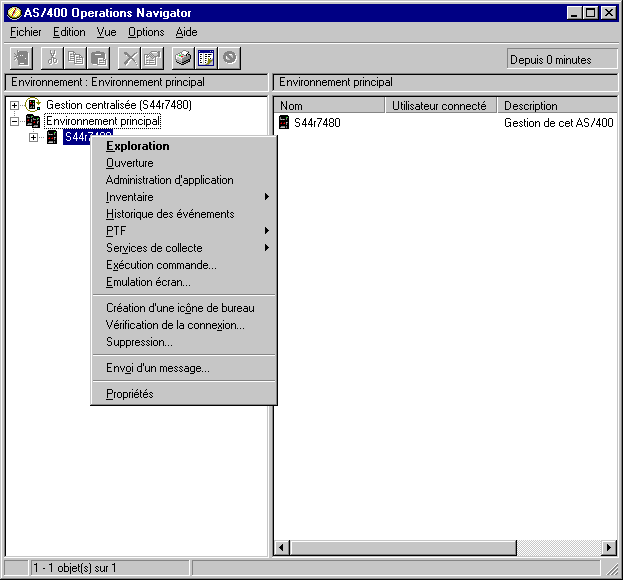The image size is (623, 580).
Task: Click the Operations Navigator title bar icon
Action: pyautogui.click(x=14, y=13)
